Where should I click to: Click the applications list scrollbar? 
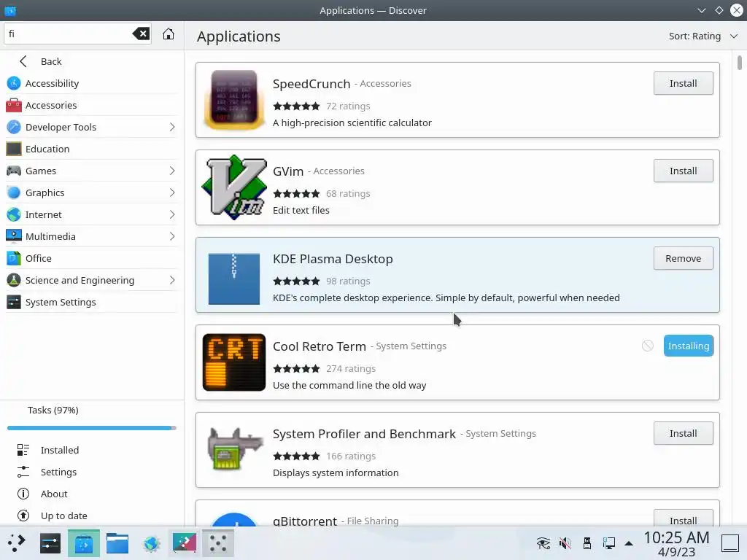point(740,63)
